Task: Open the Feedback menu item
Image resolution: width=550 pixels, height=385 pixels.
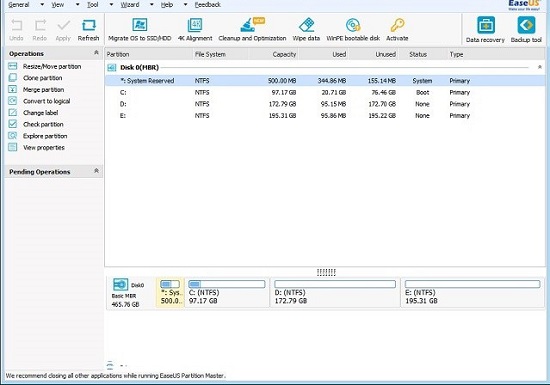Action: coord(208,5)
